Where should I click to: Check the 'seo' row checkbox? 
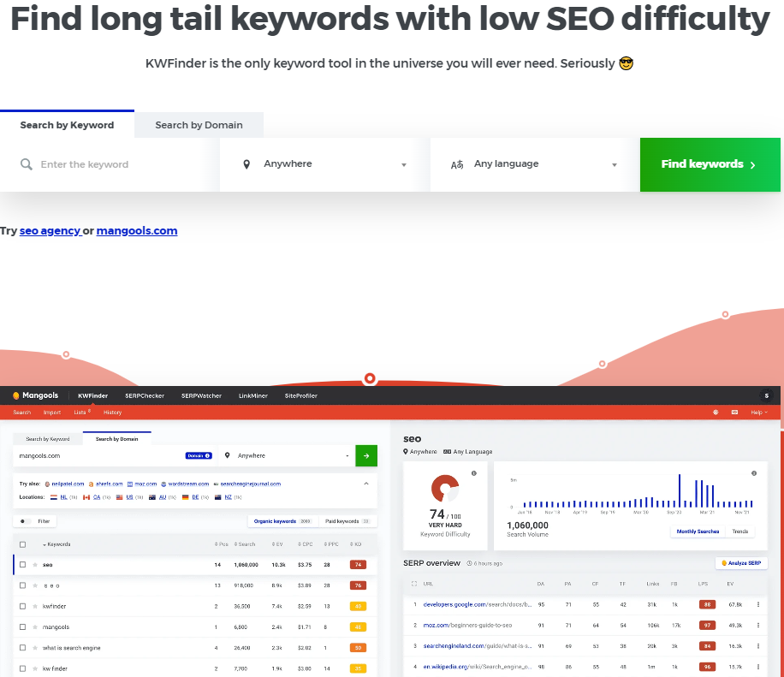[22, 565]
